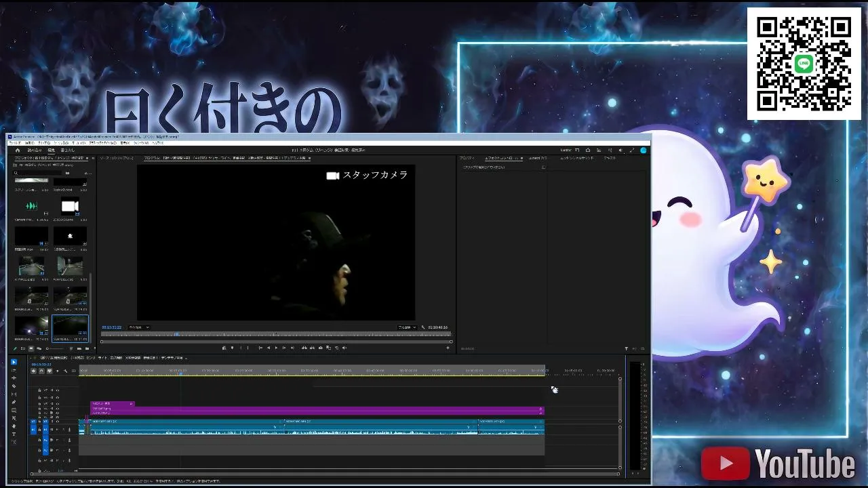Open the Program monitor panel menu

coord(309,158)
